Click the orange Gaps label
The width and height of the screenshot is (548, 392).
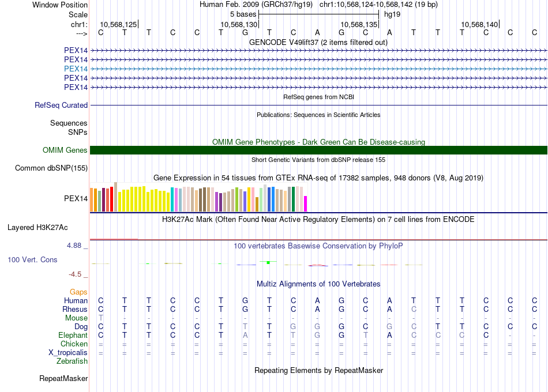[x=78, y=292]
